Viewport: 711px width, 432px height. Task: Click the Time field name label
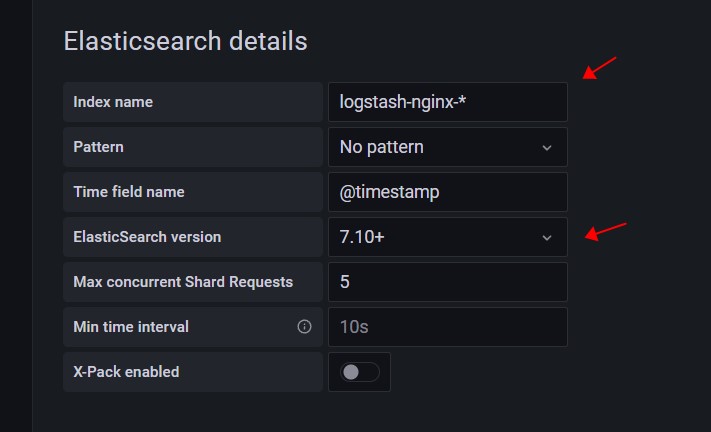[129, 192]
